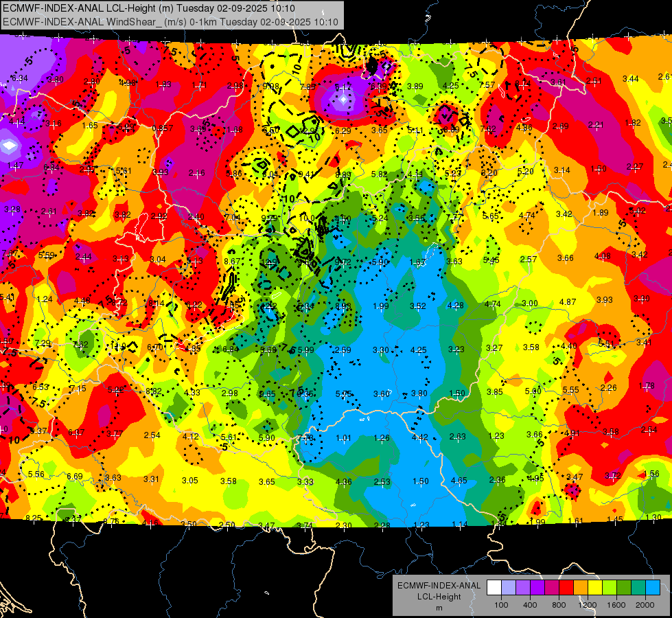This screenshot has height=618, width=672.
Task: Click the wind shear value 4.36
Action: pos(344,481)
